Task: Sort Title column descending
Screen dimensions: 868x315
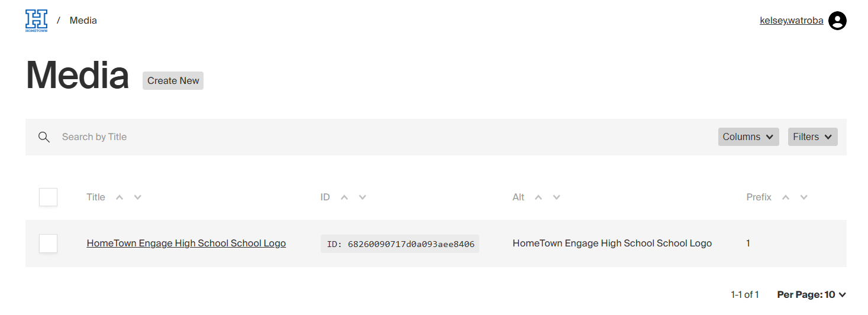Action: (x=138, y=197)
